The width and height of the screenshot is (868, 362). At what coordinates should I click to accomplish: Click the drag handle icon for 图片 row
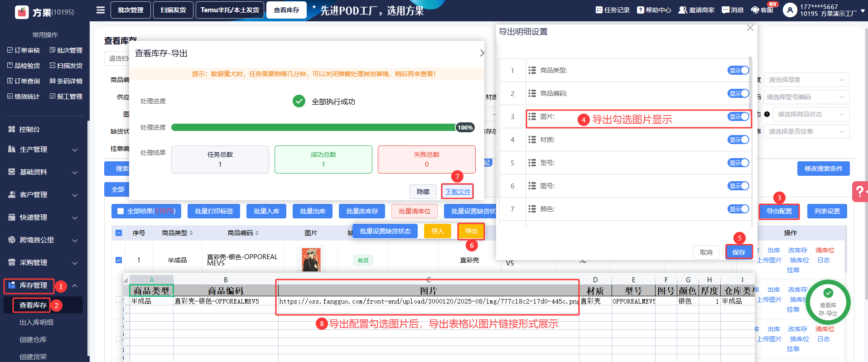click(x=532, y=116)
